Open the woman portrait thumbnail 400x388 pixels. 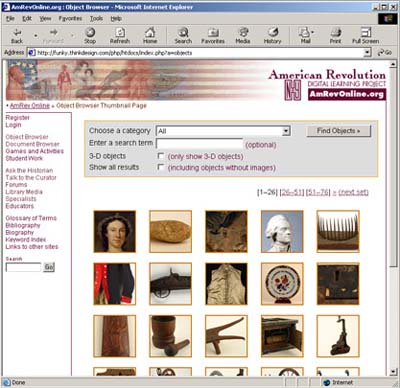point(114,231)
